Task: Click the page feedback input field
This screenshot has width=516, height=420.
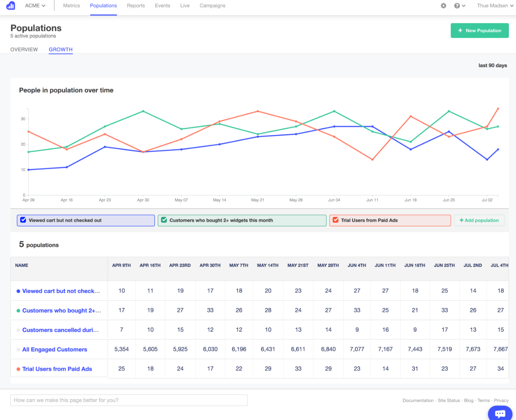Action: 129,400
